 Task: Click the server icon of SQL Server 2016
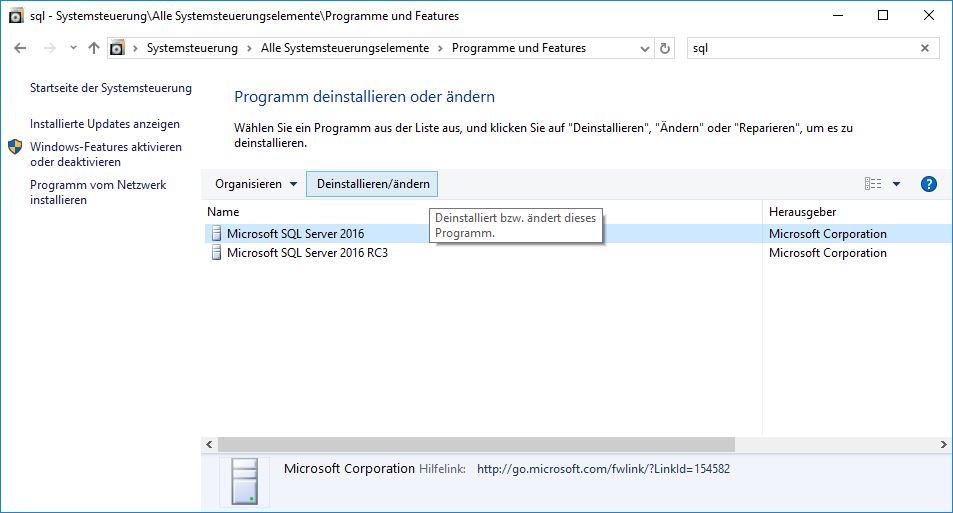[216, 233]
